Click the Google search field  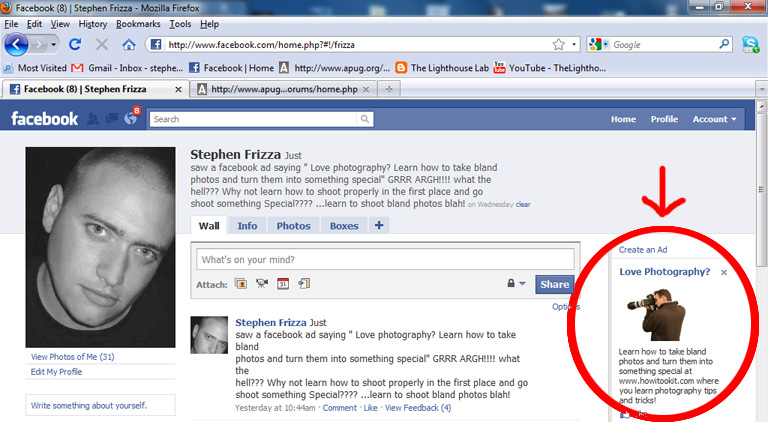[x=664, y=45]
